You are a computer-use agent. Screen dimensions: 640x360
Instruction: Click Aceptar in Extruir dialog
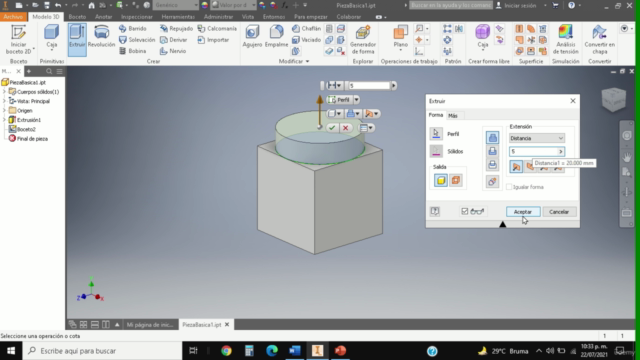coord(523,211)
